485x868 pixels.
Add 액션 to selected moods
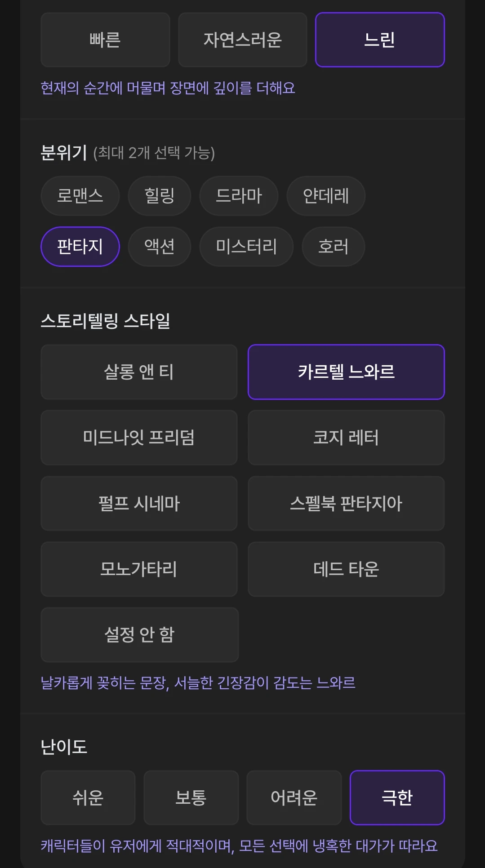tap(159, 247)
